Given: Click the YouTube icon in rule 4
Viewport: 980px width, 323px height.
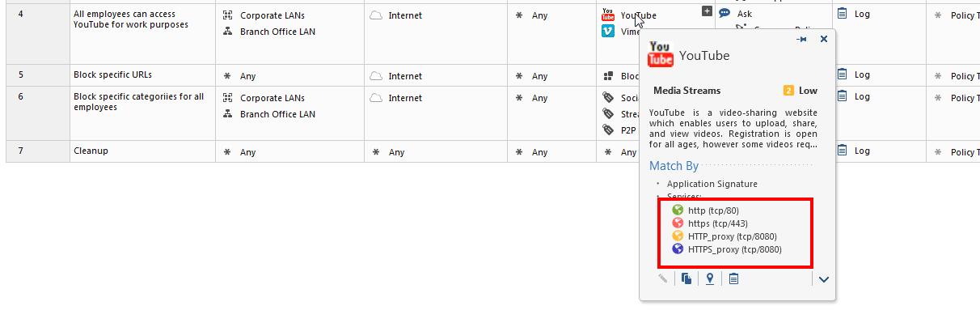Looking at the screenshot, I should pos(608,15).
